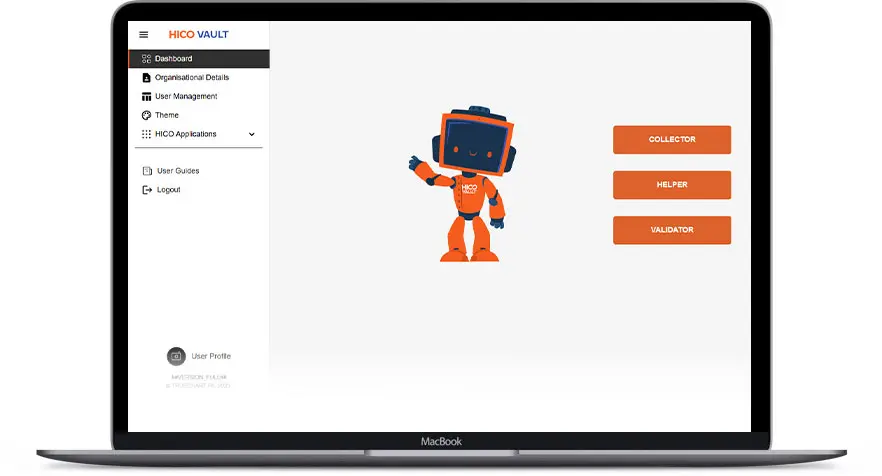Click the Theme palette icon
Screen dimensions: 882x476
click(x=146, y=115)
